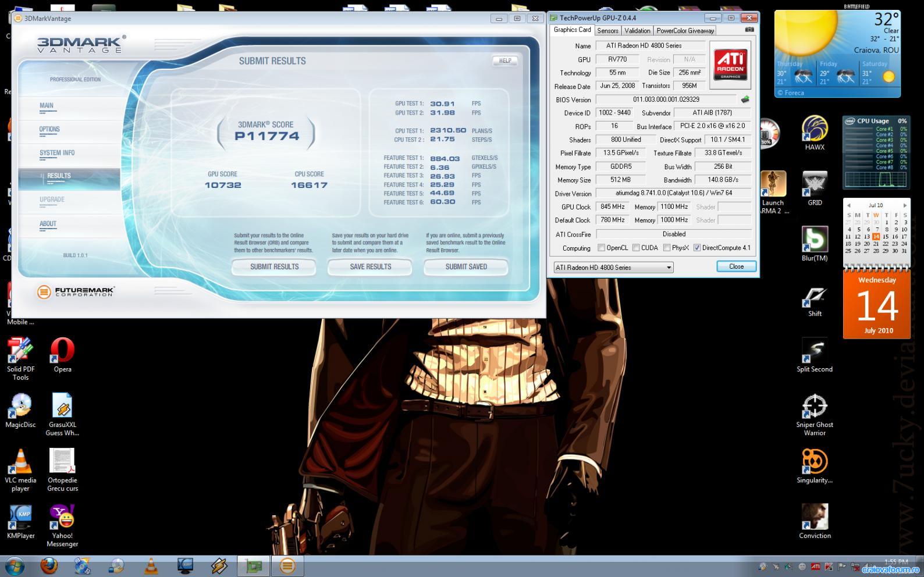
Task: Open Sniper Ghost Warrior shortcut
Action: tap(815, 415)
